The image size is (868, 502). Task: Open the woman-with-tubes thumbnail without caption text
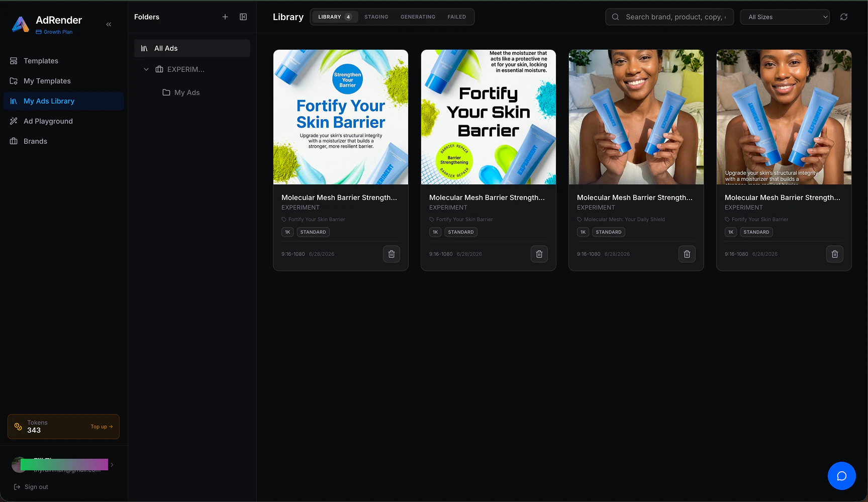tap(636, 117)
